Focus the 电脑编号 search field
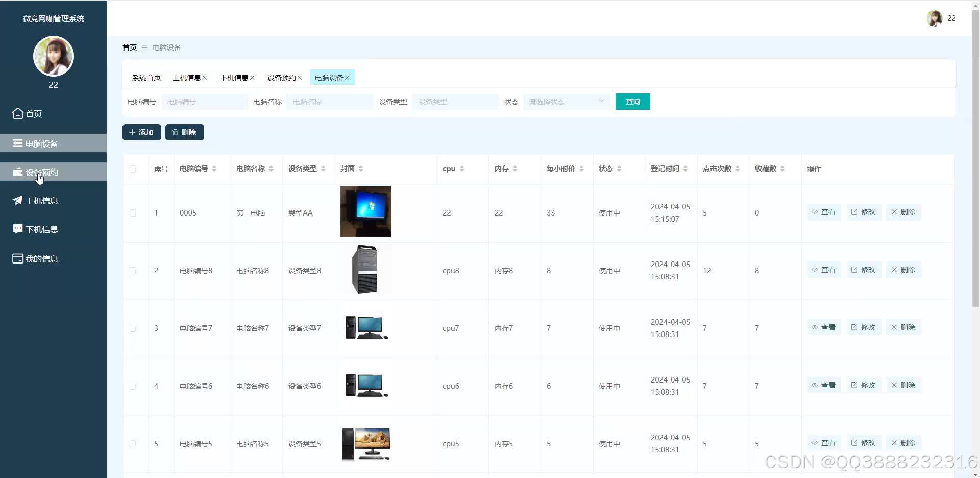 205,102
